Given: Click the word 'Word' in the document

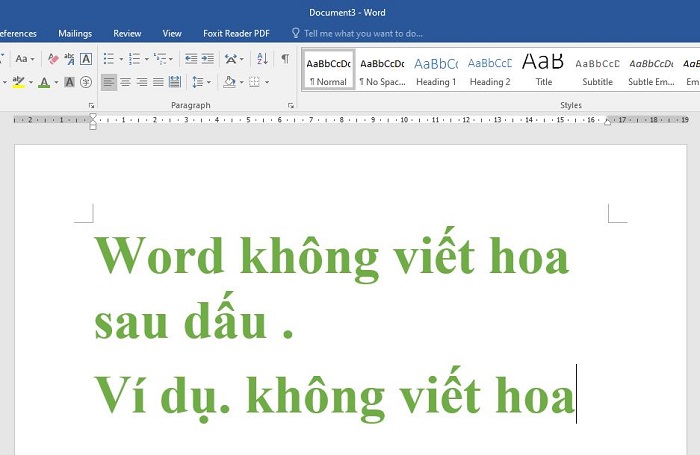Looking at the screenshot, I should 158,255.
